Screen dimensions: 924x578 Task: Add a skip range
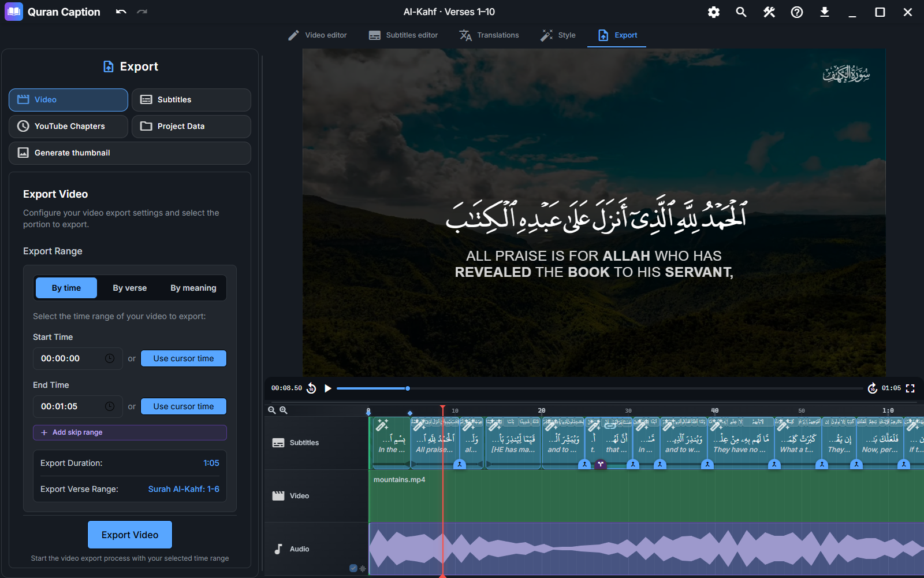tap(130, 432)
